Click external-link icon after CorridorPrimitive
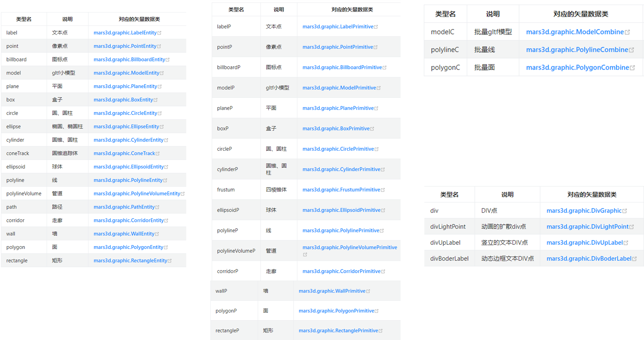Image resolution: width=644 pixels, height=340 pixels. [383, 272]
